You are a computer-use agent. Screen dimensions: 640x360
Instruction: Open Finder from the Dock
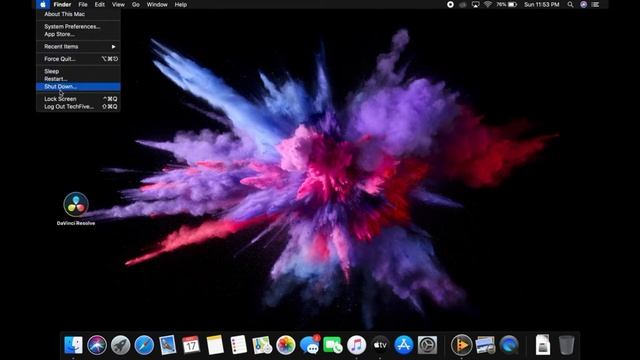tap(73, 345)
